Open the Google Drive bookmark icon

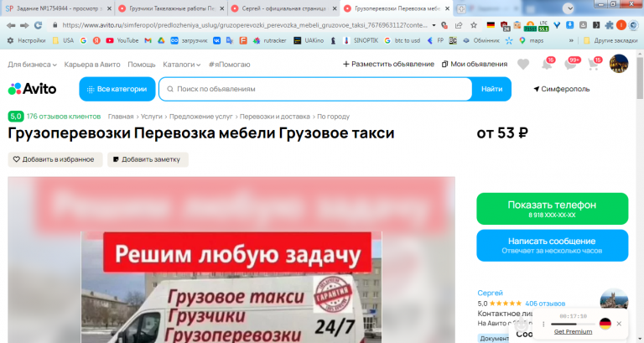point(161,40)
